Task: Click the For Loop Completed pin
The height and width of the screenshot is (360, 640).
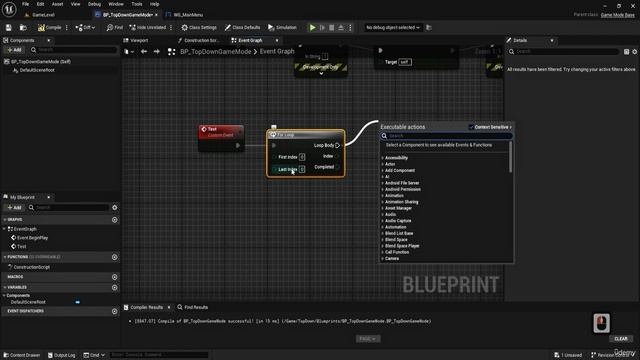Action: (337, 167)
